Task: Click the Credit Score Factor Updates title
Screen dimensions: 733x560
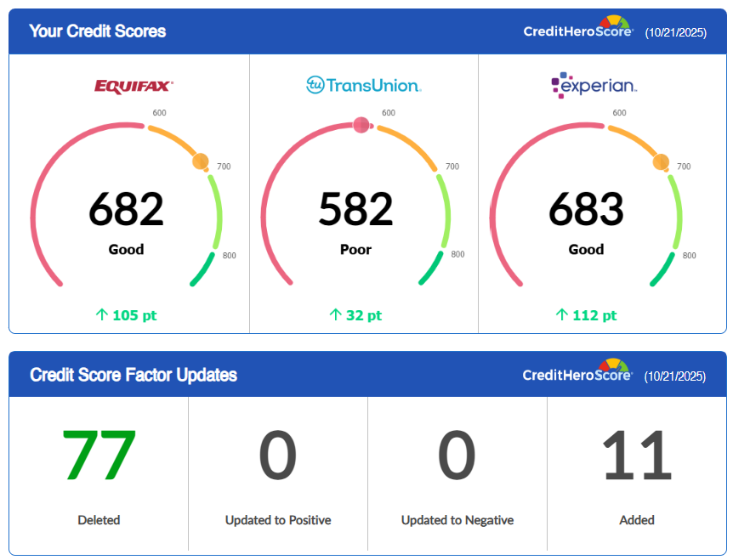Action: [134, 375]
